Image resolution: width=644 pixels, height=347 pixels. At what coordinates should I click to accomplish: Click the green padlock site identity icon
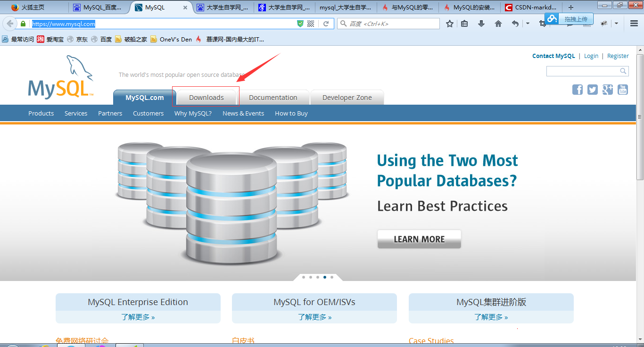pyautogui.click(x=23, y=24)
